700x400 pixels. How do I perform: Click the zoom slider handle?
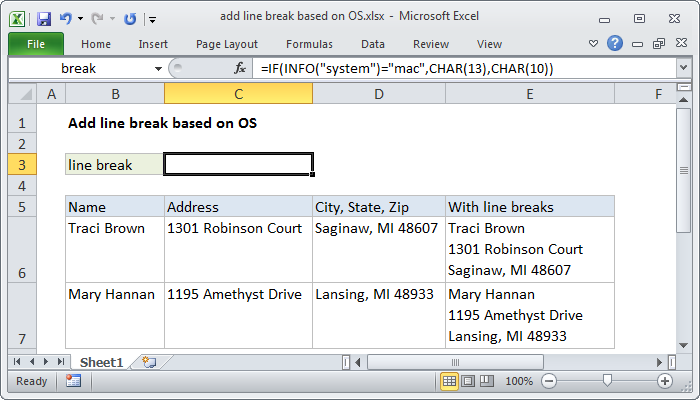[607, 381]
